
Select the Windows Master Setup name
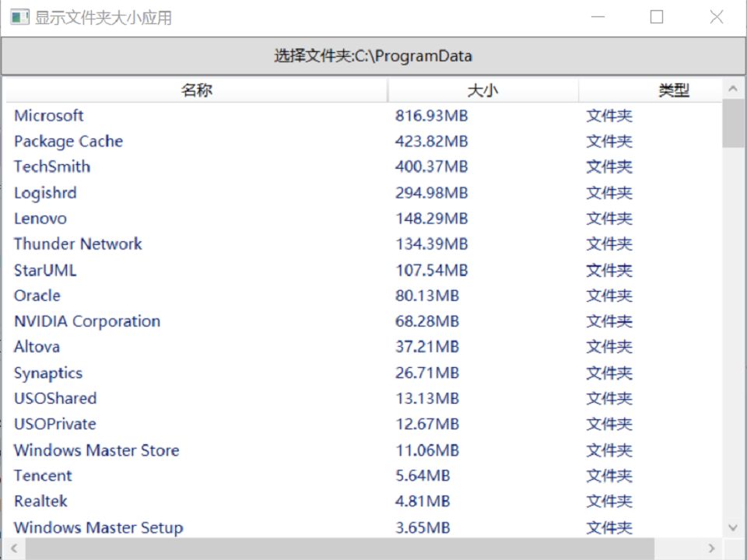(x=99, y=527)
